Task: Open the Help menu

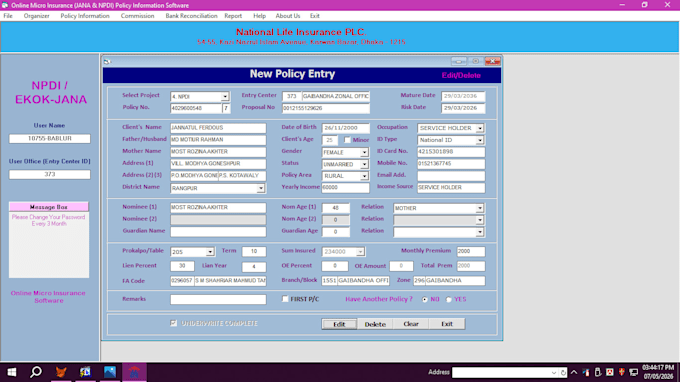Action: [x=259, y=16]
